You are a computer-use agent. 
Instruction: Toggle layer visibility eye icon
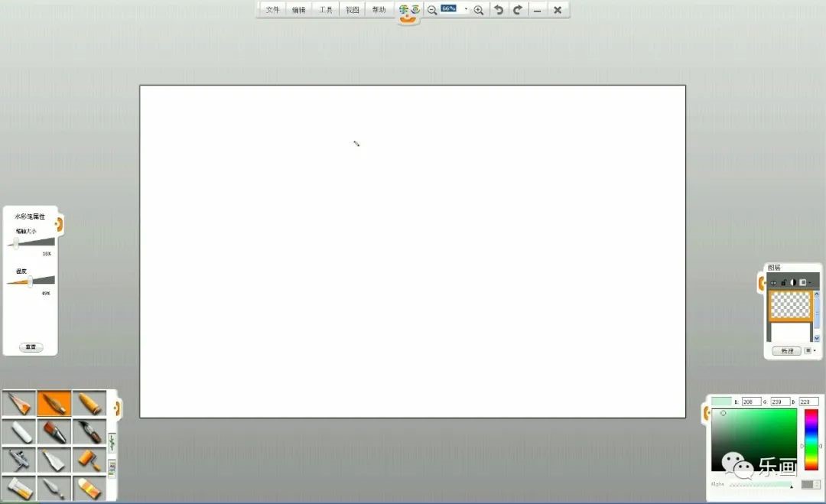773,282
